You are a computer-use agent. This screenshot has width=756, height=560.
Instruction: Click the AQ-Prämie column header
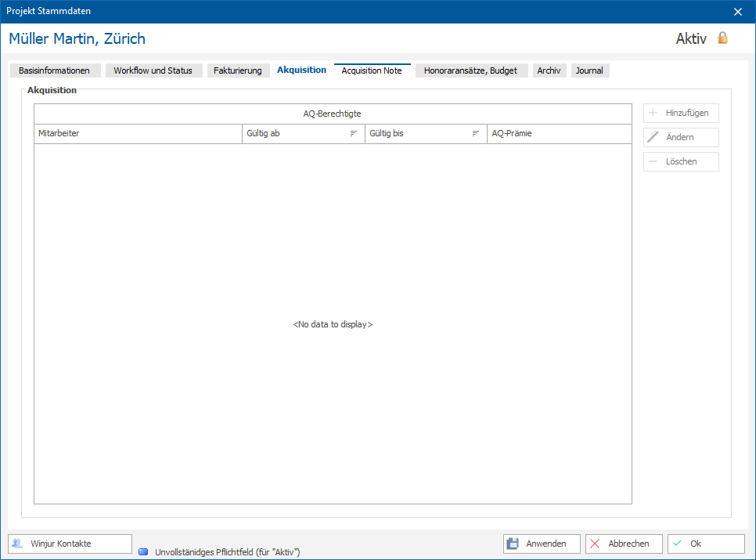coord(560,134)
